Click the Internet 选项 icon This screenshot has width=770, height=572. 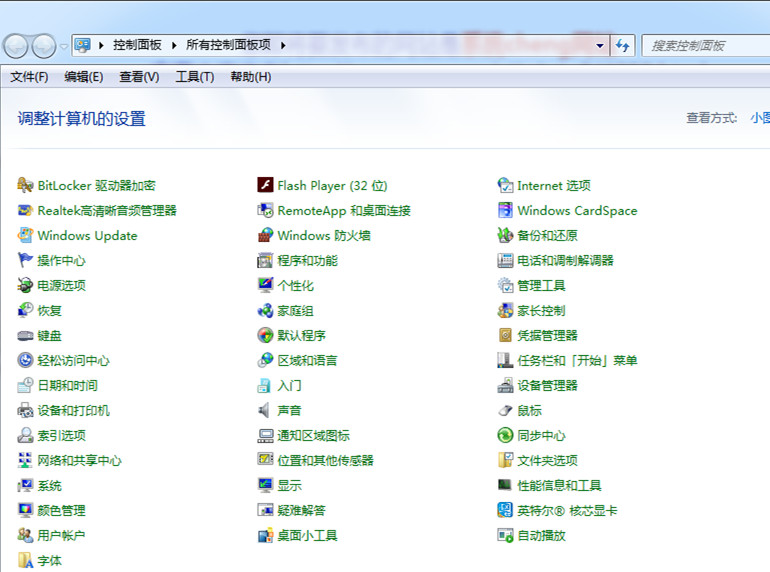click(505, 185)
